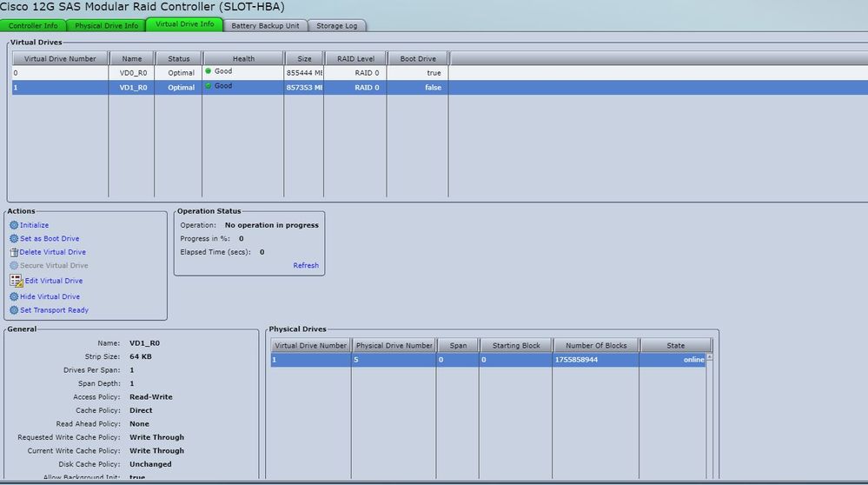The image size is (868, 485).
Task: Click the Cache Policy Direct value
Action: [141, 410]
